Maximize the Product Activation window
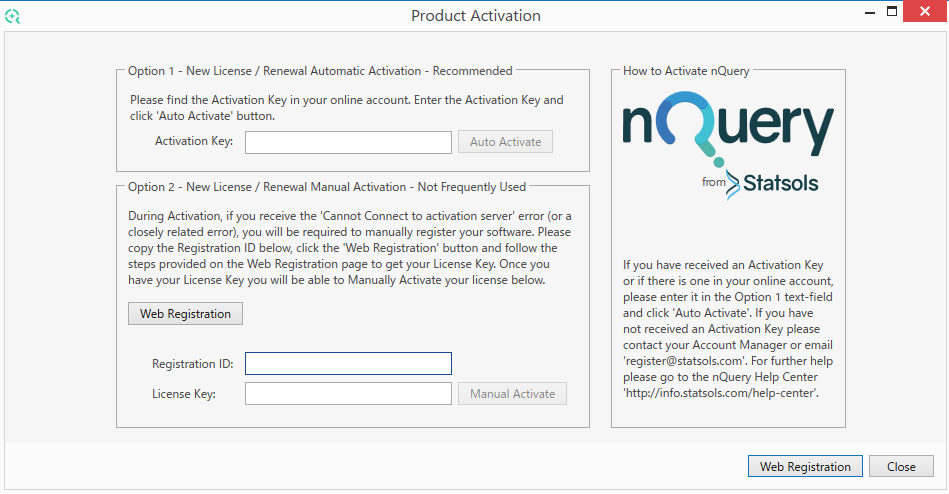This screenshot has width=949, height=494. click(x=892, y=12)
